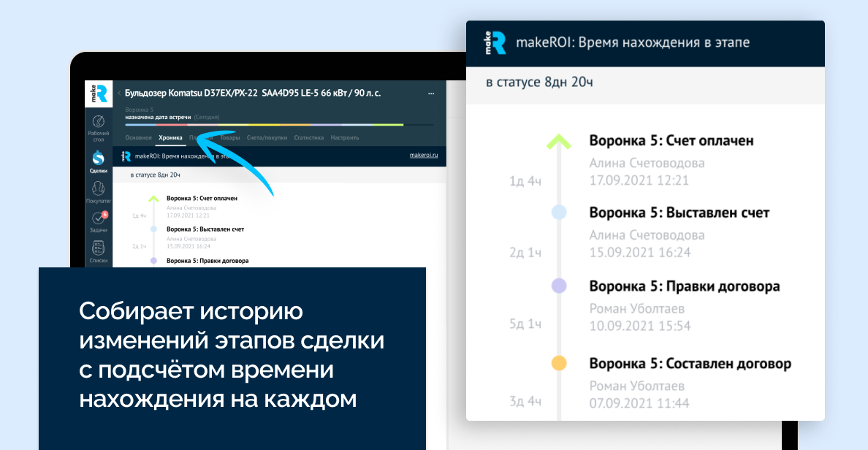Open the Счета/покупки tab
868x450 pixels.
267,137
